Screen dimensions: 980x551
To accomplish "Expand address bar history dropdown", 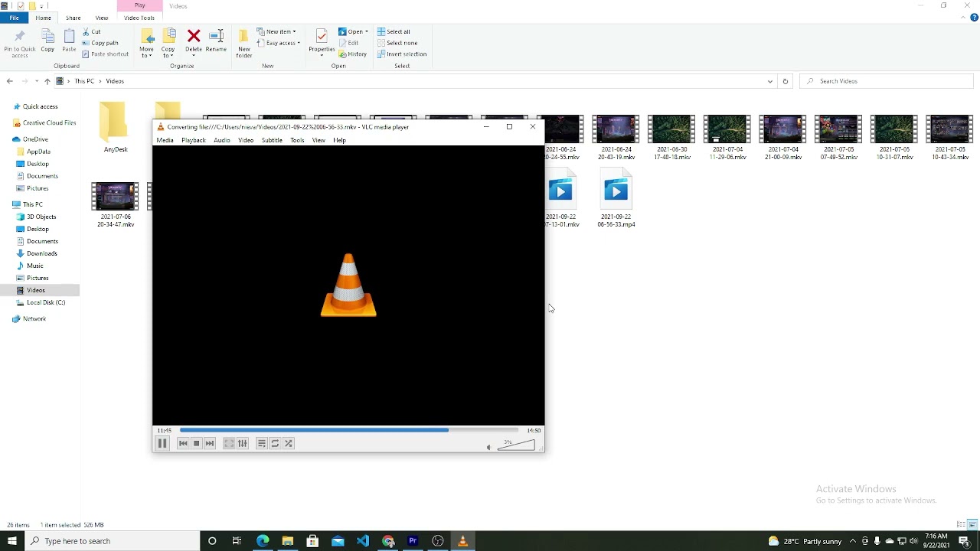I will coord(770,81).
